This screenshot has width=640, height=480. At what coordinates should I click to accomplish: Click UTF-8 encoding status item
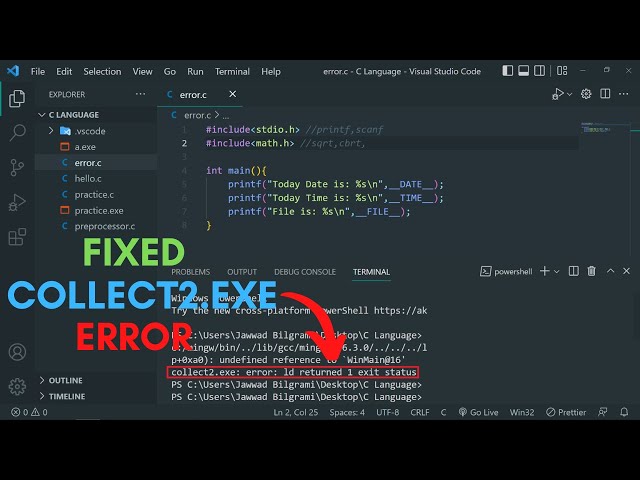[387, 412]
